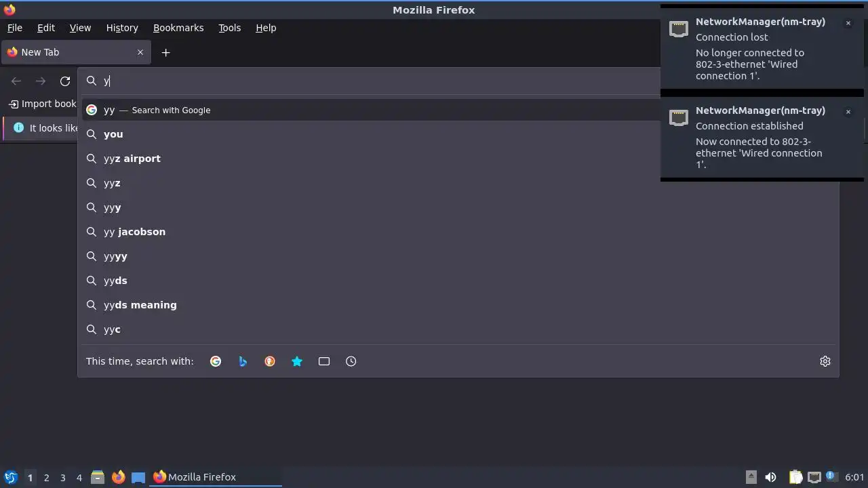This screenshot has width=868, height=488.
Task: Open the Lubuntu start menu icon
Action: (10, 477)
